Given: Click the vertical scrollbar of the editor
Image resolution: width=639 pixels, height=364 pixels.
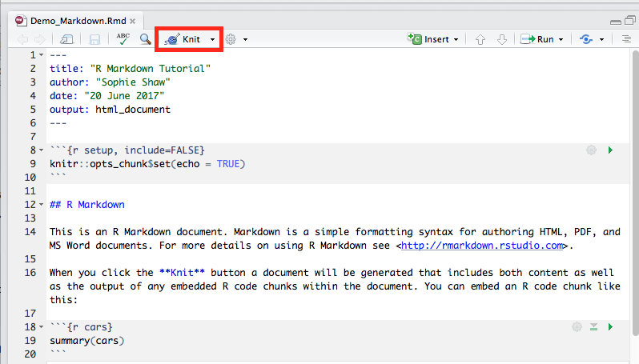Looking at the screenshot, I should click(x=635, y=193).
